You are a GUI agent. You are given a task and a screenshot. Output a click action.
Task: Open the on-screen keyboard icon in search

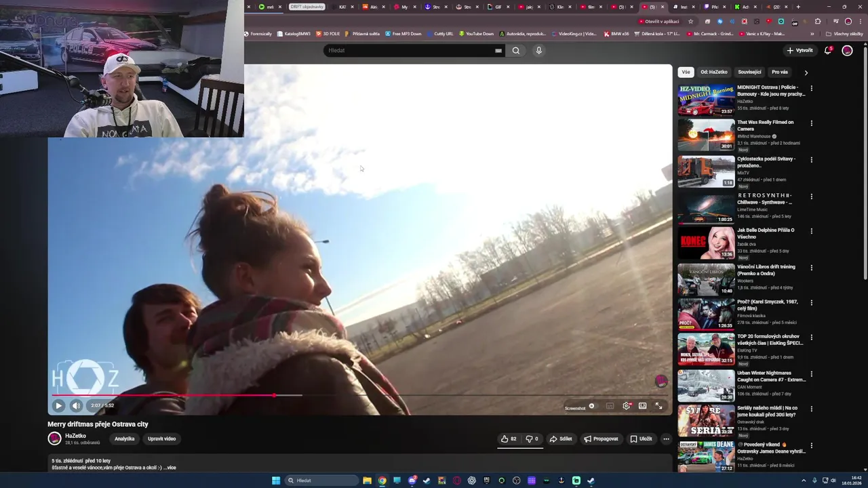tap(498, 50)
